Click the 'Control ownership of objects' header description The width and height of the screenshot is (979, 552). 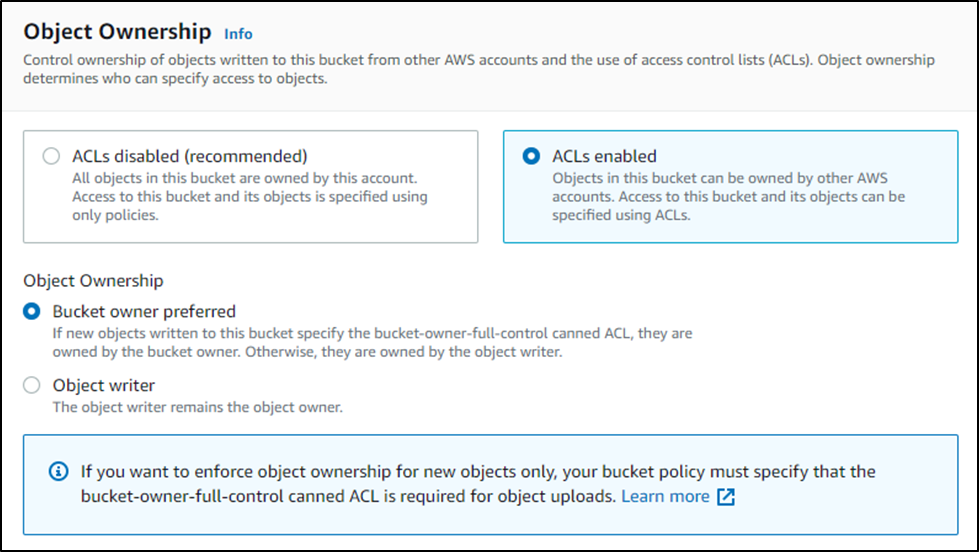tap(479, 69)
